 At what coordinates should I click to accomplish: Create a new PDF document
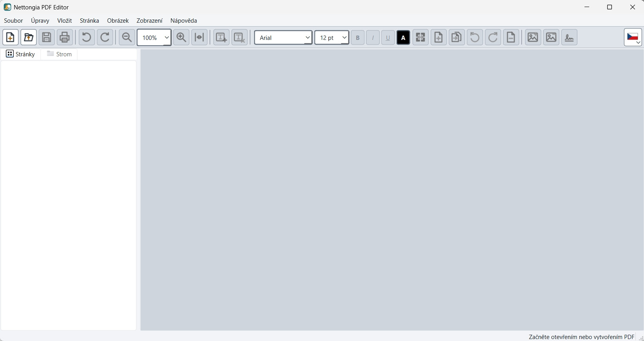point(11,38)
